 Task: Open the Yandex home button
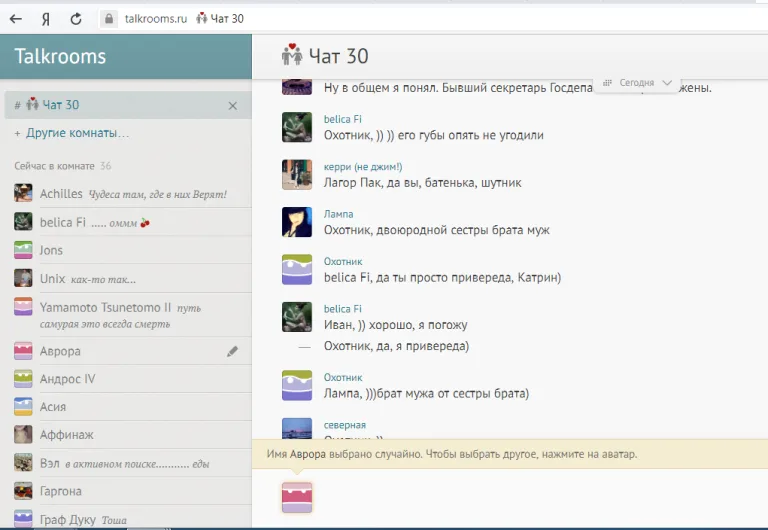(x=46, y=19)
